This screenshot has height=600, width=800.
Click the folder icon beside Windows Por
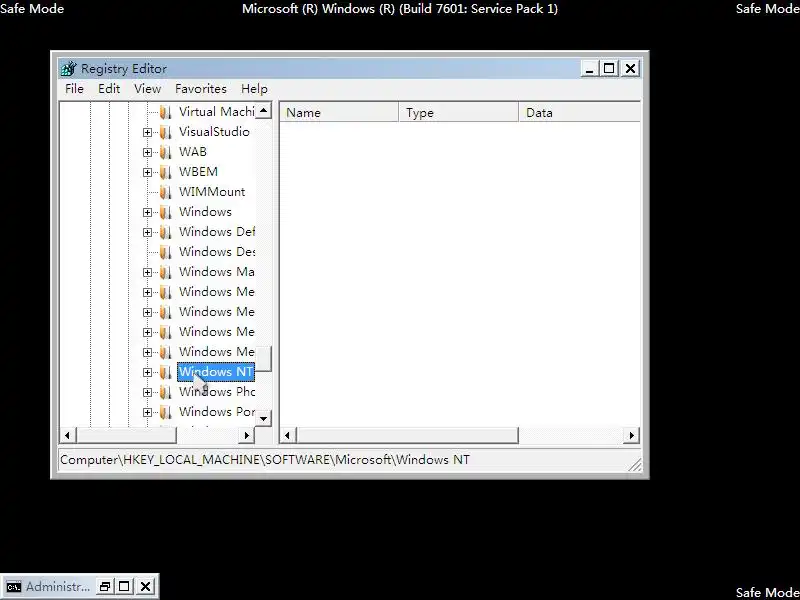coord(165,412)
